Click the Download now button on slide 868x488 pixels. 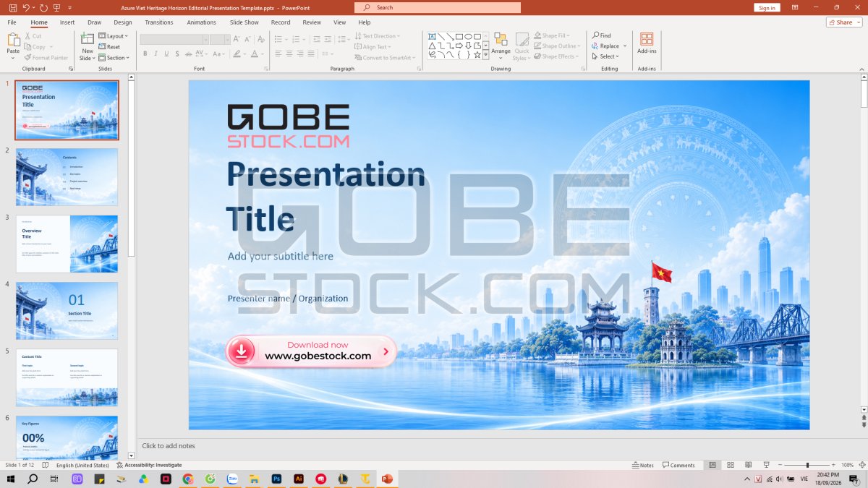[311, 351]
